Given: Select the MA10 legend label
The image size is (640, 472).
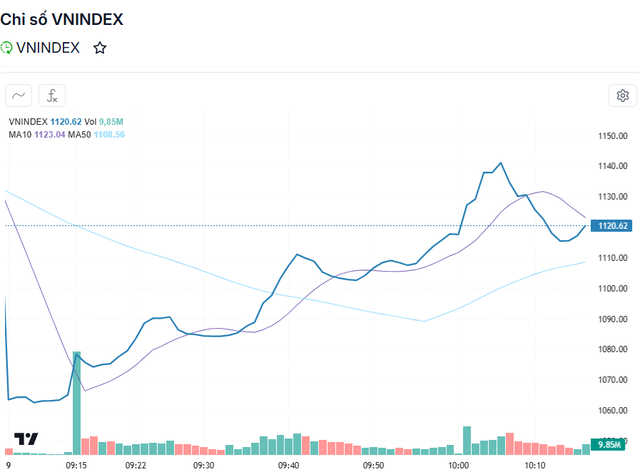Looking at the screenshot, I should tap(19, 134).
